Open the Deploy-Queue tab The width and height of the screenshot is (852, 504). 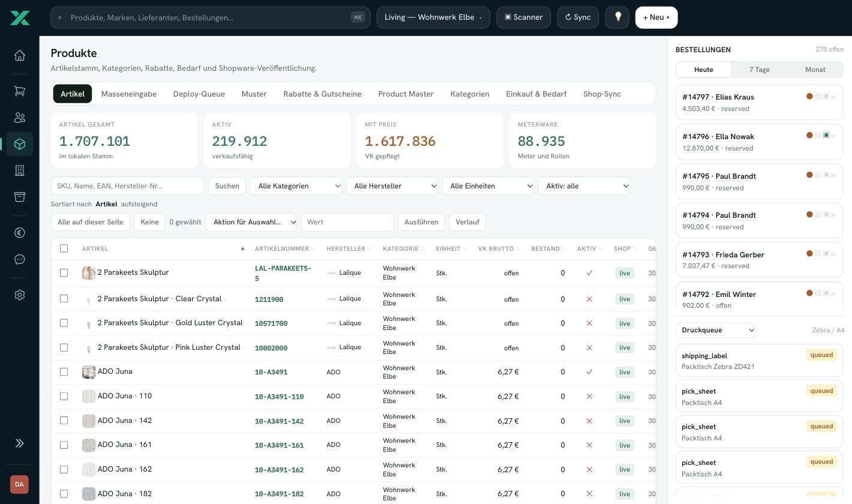click(x=199, y=94)
